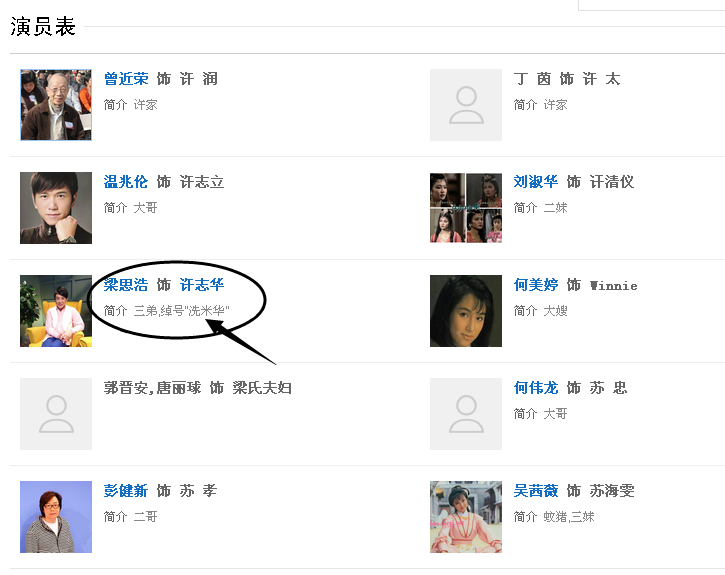Click the placeholder avatar beside 何伟龙

[x=466, y=414]
